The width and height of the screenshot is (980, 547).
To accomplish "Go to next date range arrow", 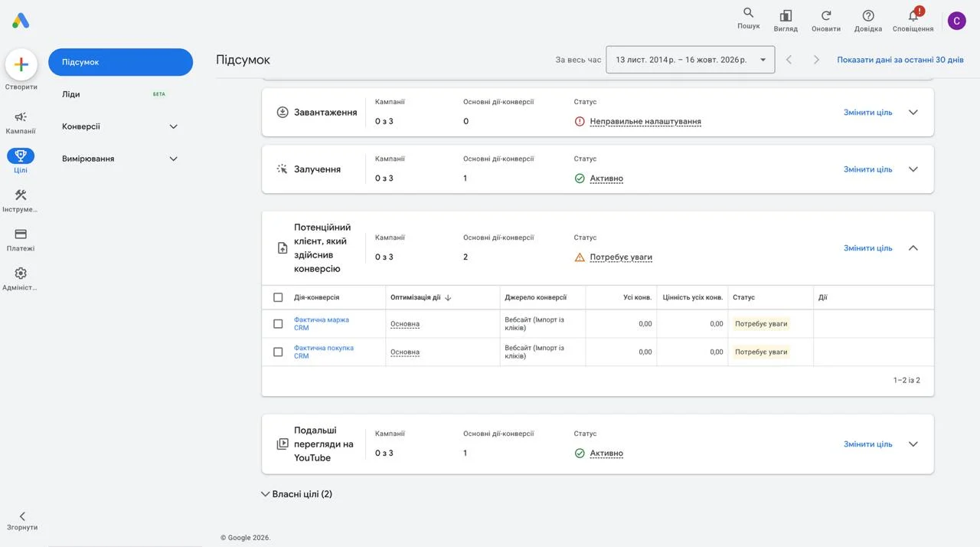I will (817, 60).
